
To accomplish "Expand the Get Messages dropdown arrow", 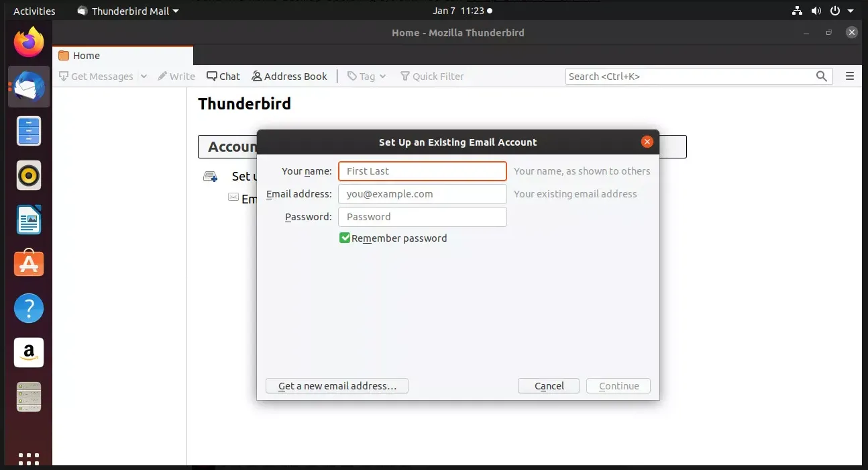I will (144, 77).
